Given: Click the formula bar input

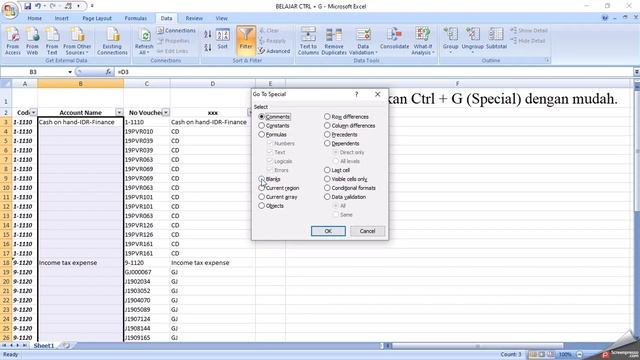Looking at the screenshot, I should pyautogui.click(x=373, y=72).
